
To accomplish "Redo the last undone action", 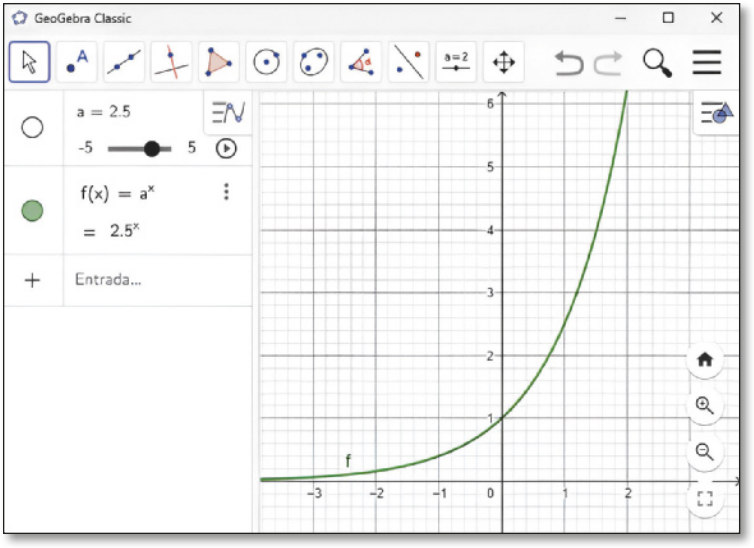I will [x=608, y=62].
